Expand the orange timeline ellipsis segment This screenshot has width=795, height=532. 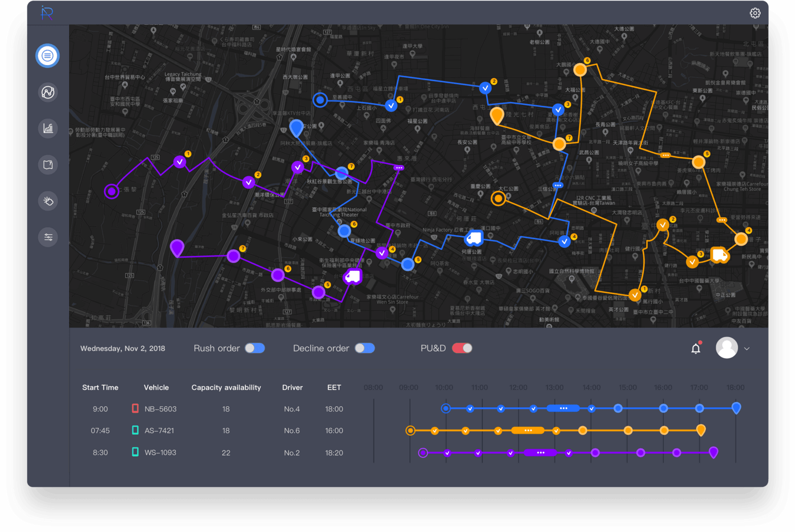(x=528, y=431)
